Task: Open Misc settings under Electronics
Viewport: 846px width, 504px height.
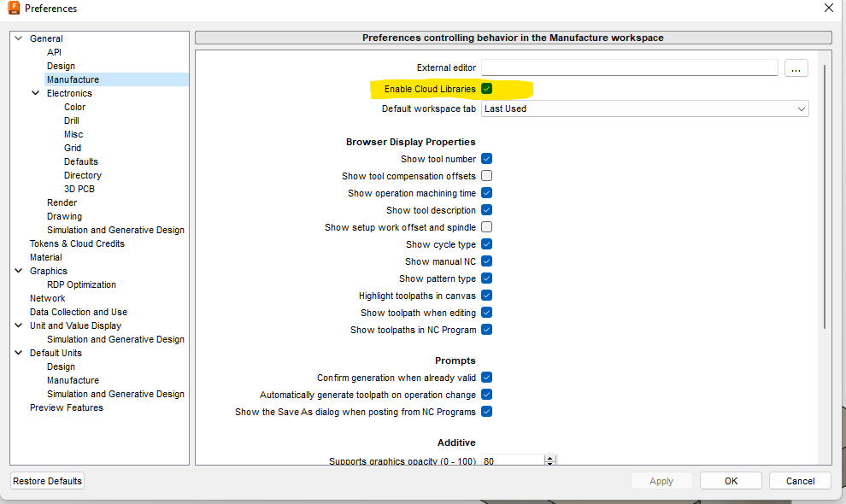Action: (73, 134)
